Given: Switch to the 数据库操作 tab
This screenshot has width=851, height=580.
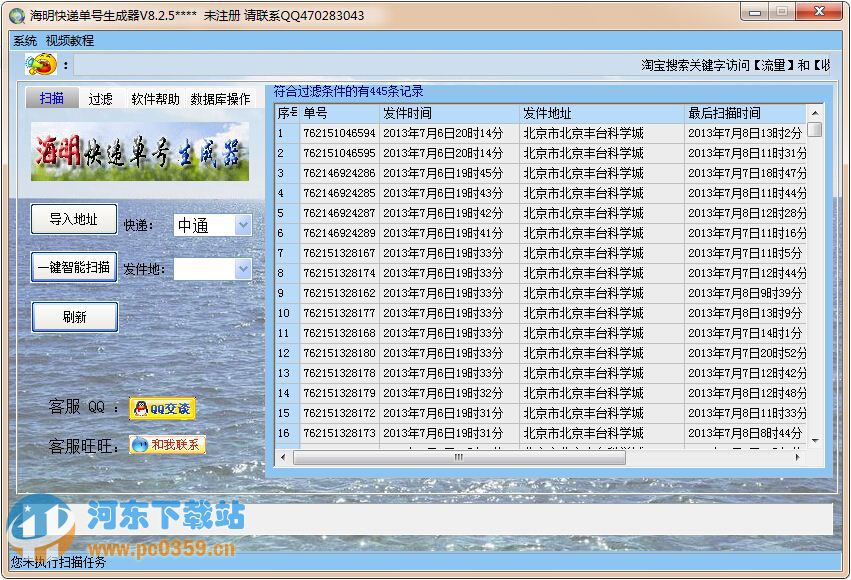Looking at the screenshot, I should [x=223, y=99].
